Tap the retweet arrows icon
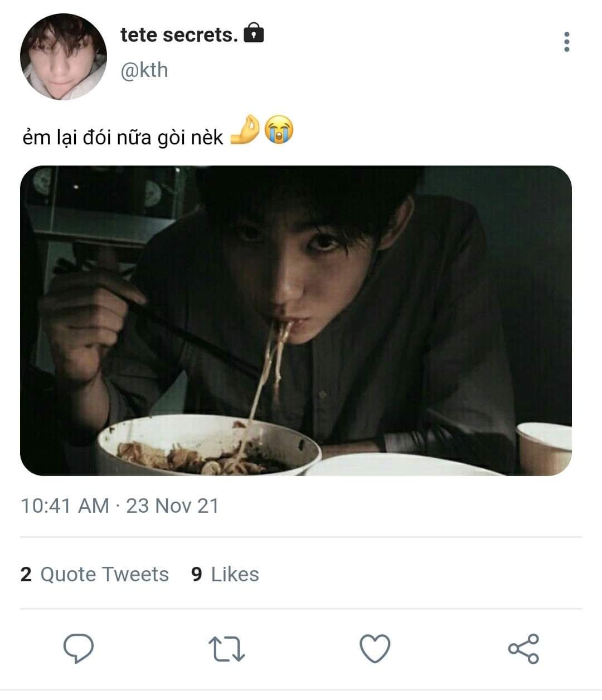Screen dimensions: 602x700 pyautogui.click(x=226, y=649)
